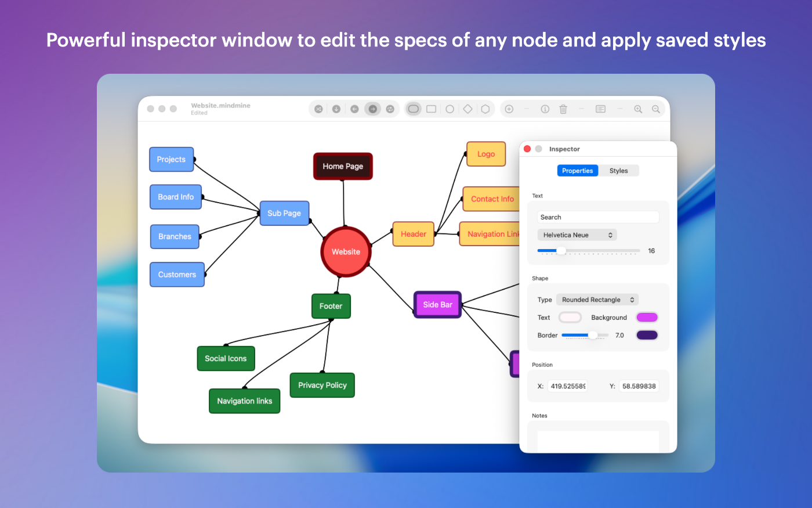Toggle the right arrow layout direction

tap(372, 109)
